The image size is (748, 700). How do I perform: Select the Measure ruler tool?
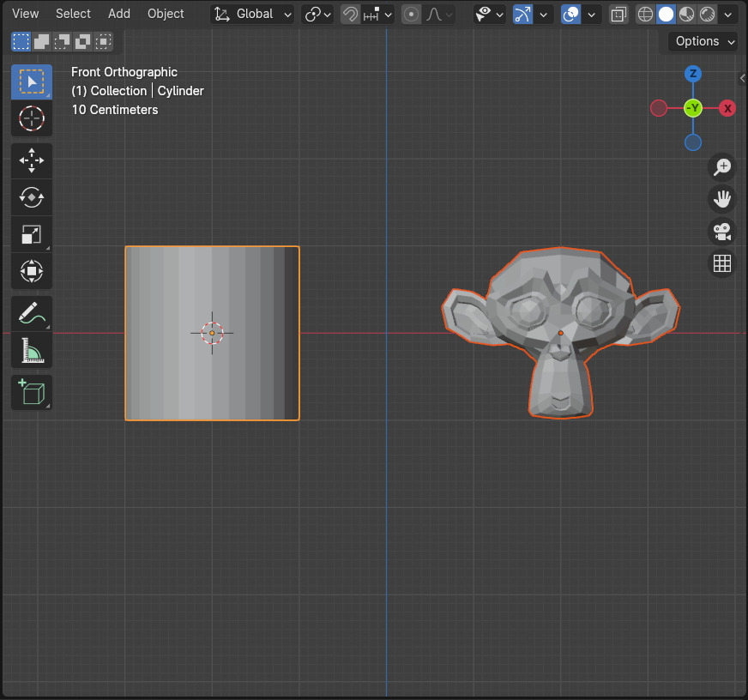click(x=32, y=350)
